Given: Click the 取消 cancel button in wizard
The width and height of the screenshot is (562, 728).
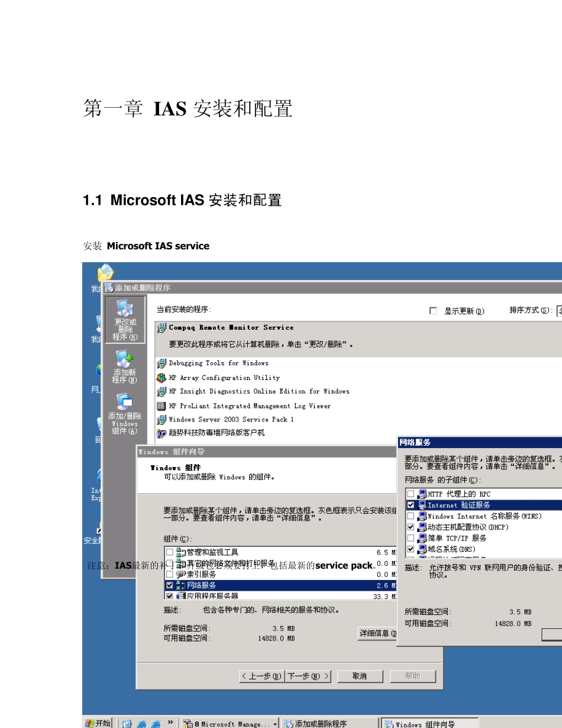Looking at the screenshot, I should (x=360, y=676).
